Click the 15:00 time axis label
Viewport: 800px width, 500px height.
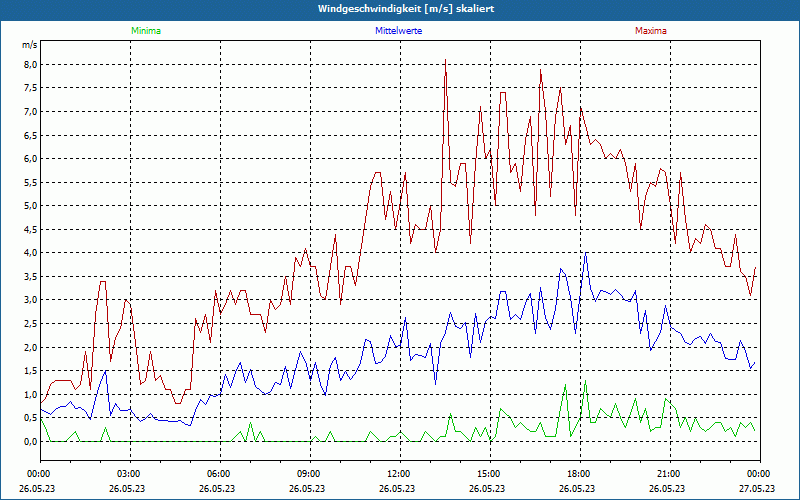490,474
